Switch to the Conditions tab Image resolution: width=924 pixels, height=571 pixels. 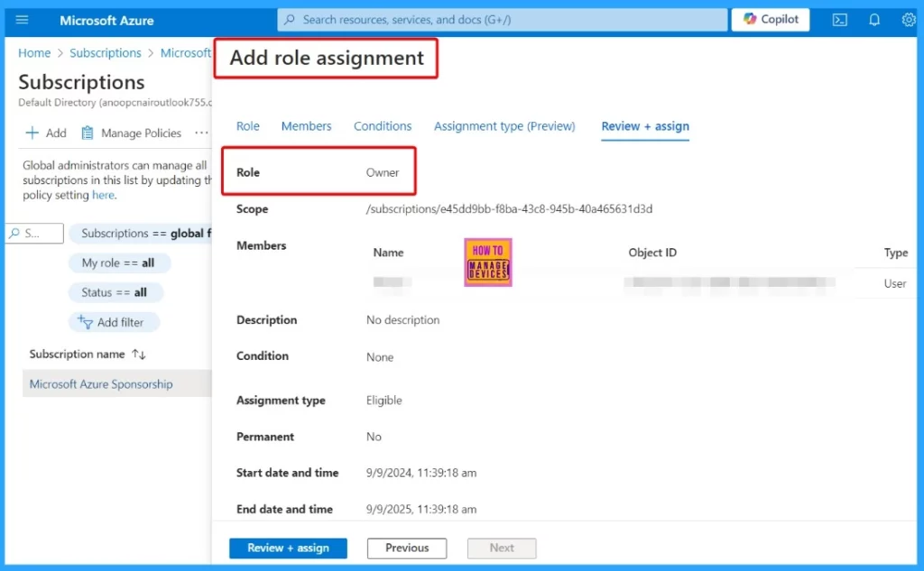[x=383, y=126]
